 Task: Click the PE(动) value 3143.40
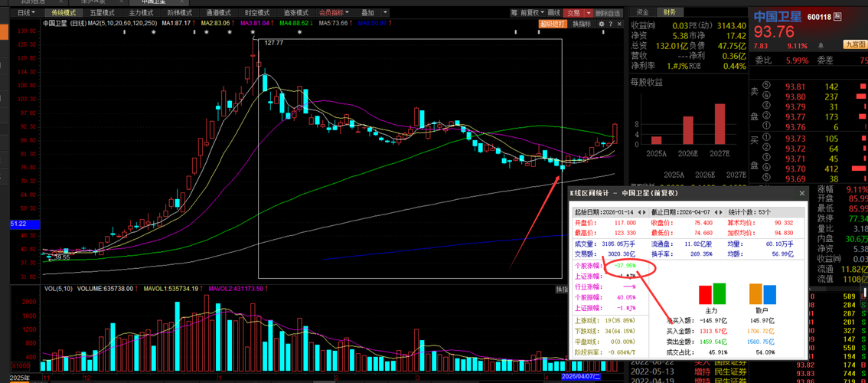731,25
